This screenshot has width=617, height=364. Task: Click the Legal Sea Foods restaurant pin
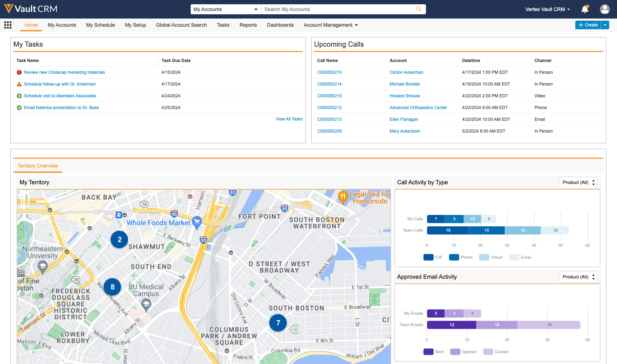(343, 196)
